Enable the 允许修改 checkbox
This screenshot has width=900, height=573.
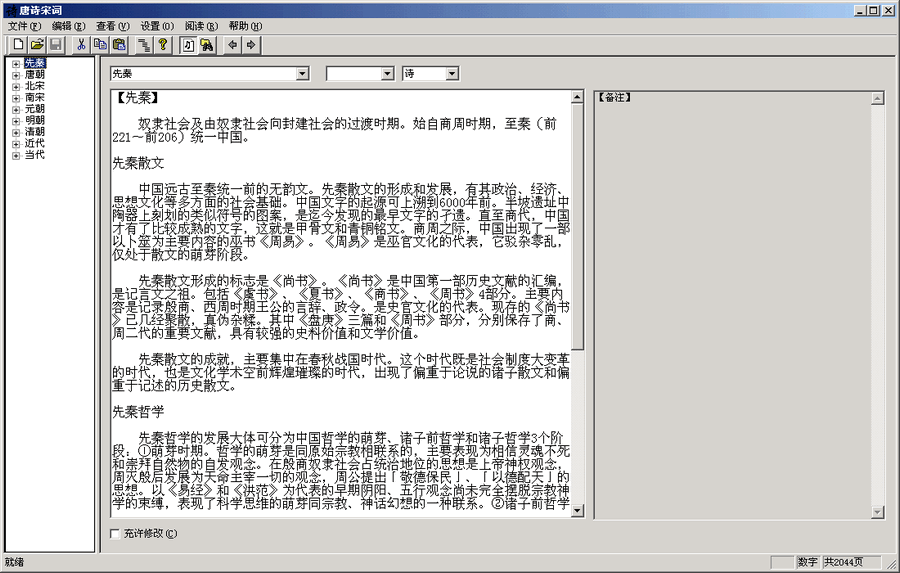(115, 534)
